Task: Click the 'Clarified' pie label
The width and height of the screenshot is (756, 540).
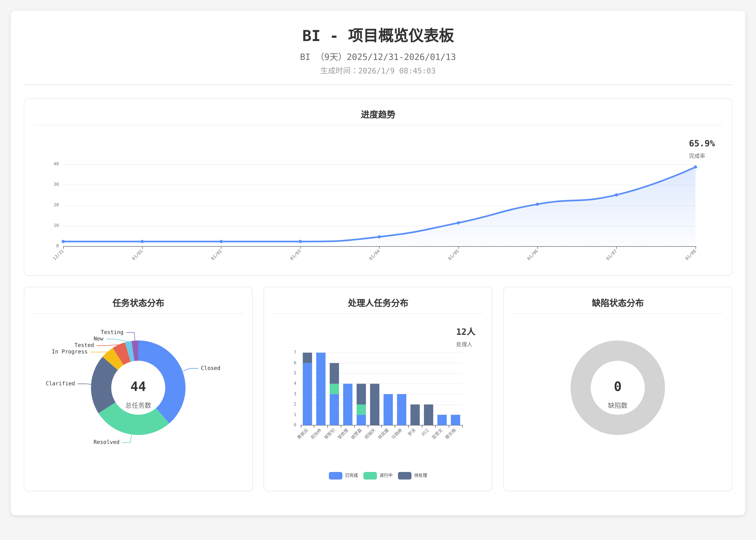Action: click(60, 383)
